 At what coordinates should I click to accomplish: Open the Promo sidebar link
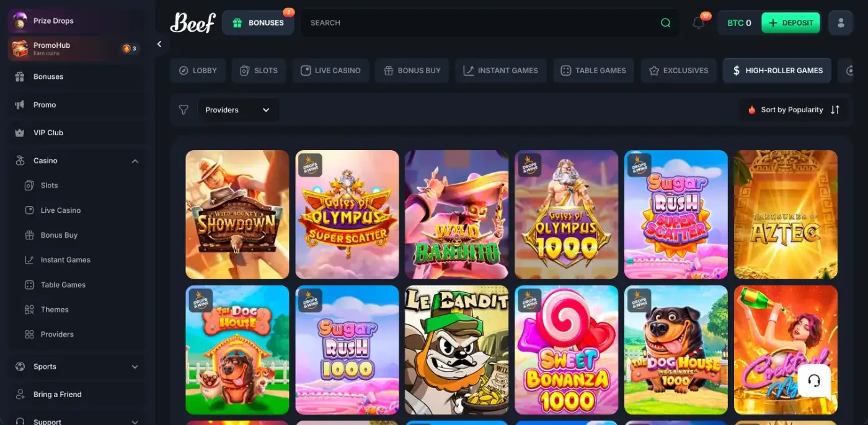click(77, 105)
